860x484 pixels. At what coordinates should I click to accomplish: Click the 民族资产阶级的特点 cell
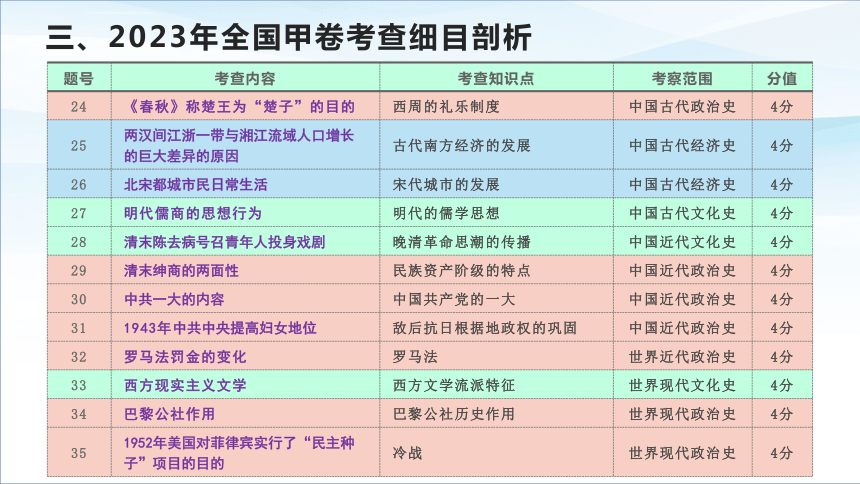496,270
